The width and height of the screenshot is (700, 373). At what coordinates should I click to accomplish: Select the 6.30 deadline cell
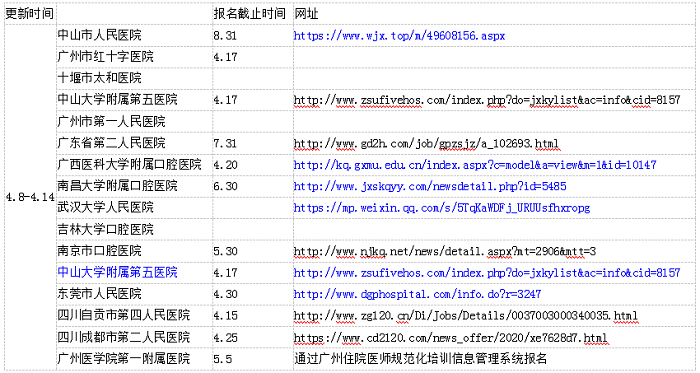(x=252, y=186)
